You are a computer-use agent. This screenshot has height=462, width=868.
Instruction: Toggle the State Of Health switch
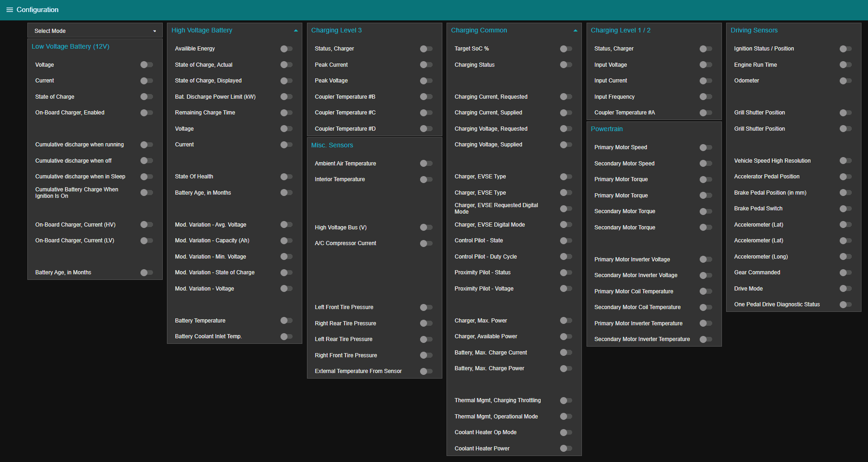pos(286,177)
